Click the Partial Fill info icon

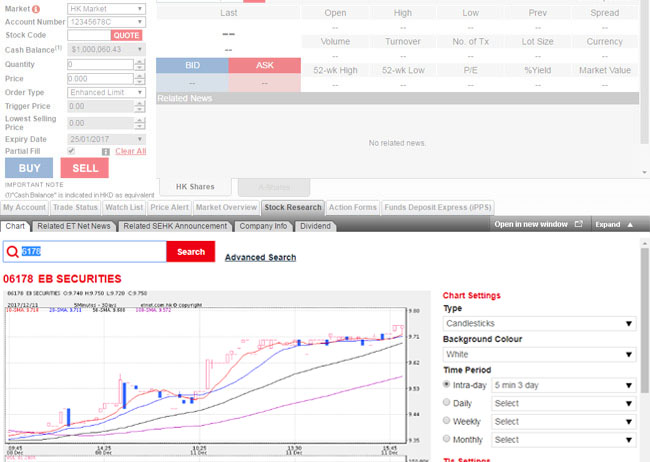pos(106,152)
